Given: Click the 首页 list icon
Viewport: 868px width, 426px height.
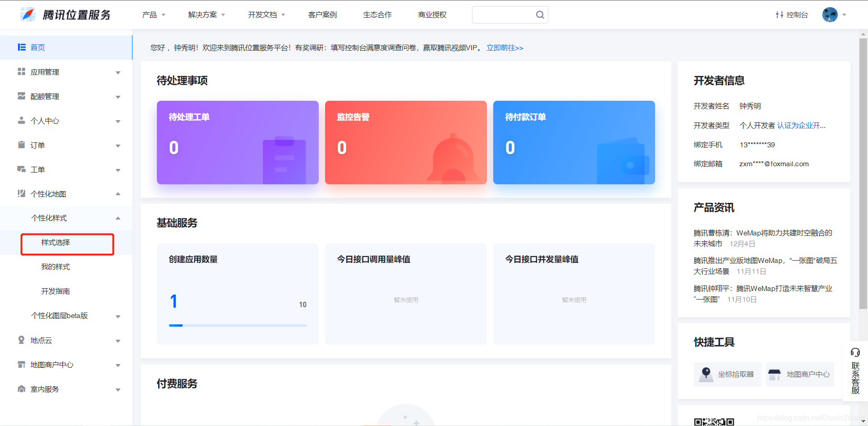Looking at the screenshot, I should [21, 47].
